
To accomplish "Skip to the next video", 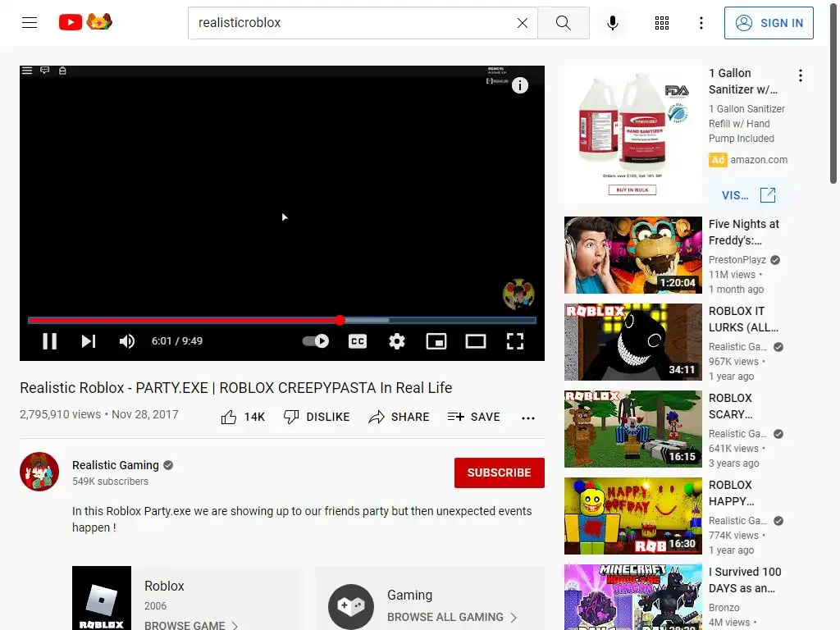I will pyautogui.click(x=89, y=341).
